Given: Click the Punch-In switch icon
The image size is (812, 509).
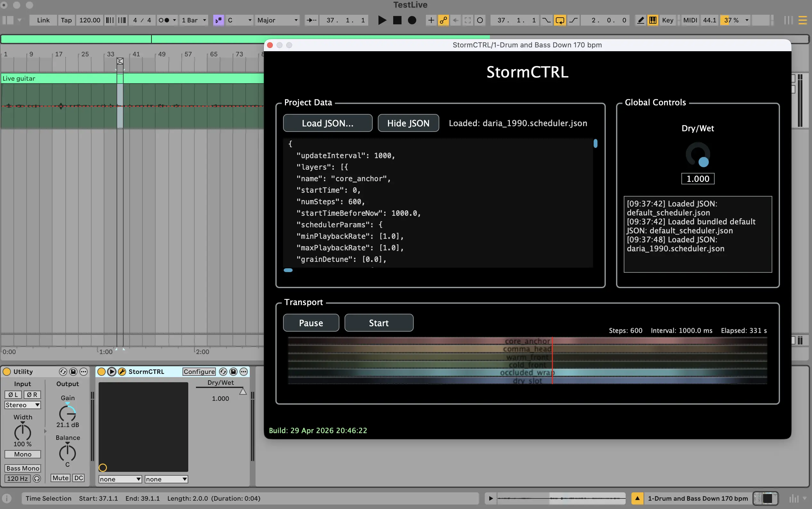Looking at the screenshot, I should pos(546,20).
